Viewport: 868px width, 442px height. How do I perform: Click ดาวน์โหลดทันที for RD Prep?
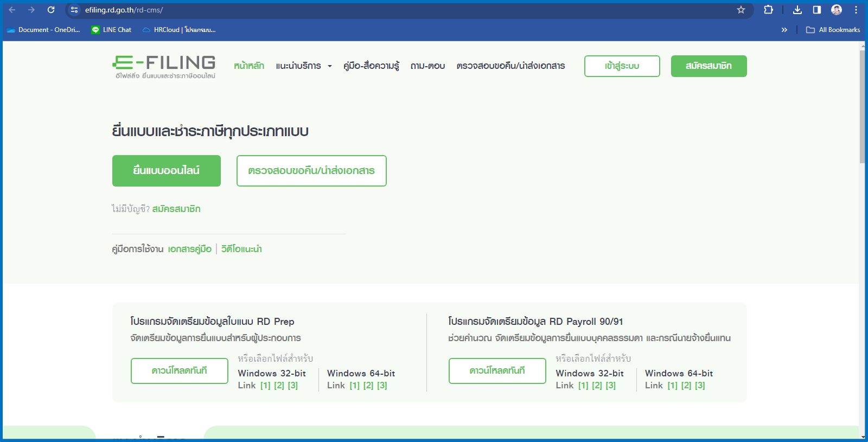tap(180, 371)
